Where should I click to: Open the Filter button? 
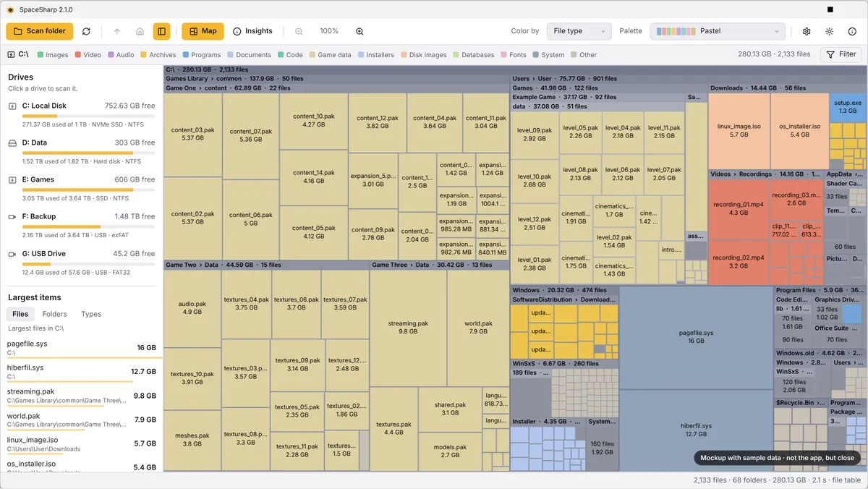tap(841, 54)
